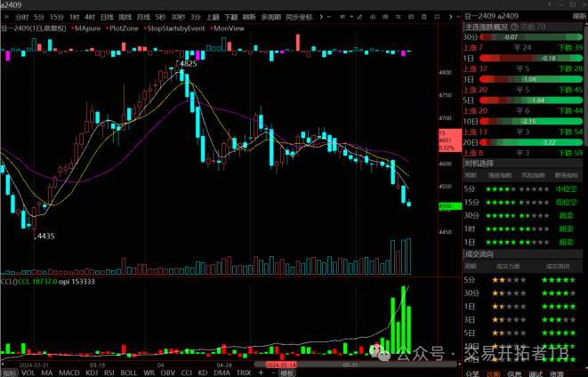Viewport: 588px width, 377px height.
Task: Switch chart to 5分 period
Action: click(x=39, y=17)
